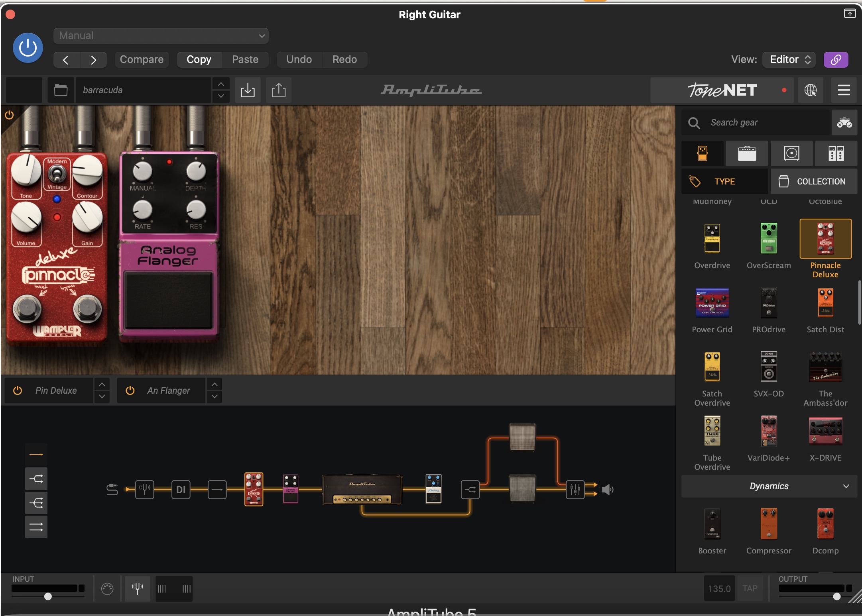Open the ToneNET globe icon
Image resolution: width=862 pixels, height=616 pixels.
coord(810,90)
